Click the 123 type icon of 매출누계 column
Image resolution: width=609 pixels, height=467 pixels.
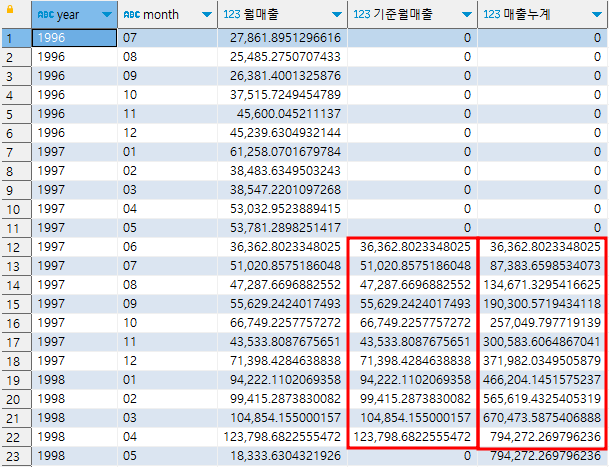(492, 15)
